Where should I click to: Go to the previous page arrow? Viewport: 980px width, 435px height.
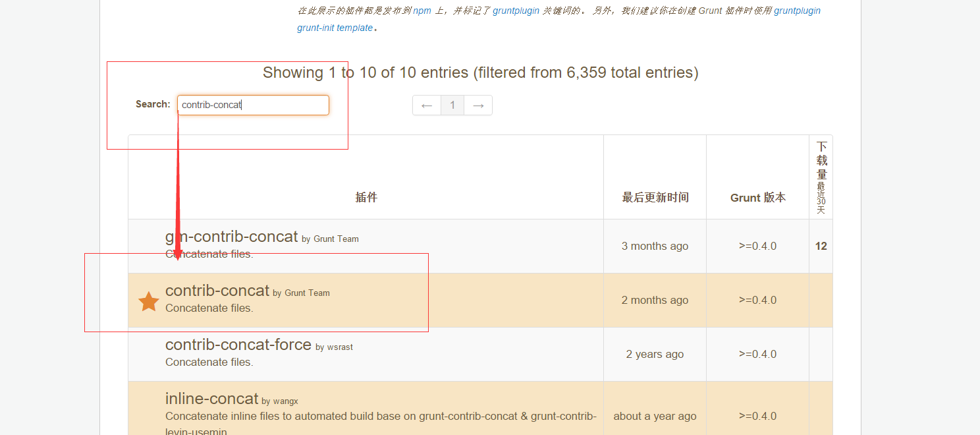coord(427,105)
